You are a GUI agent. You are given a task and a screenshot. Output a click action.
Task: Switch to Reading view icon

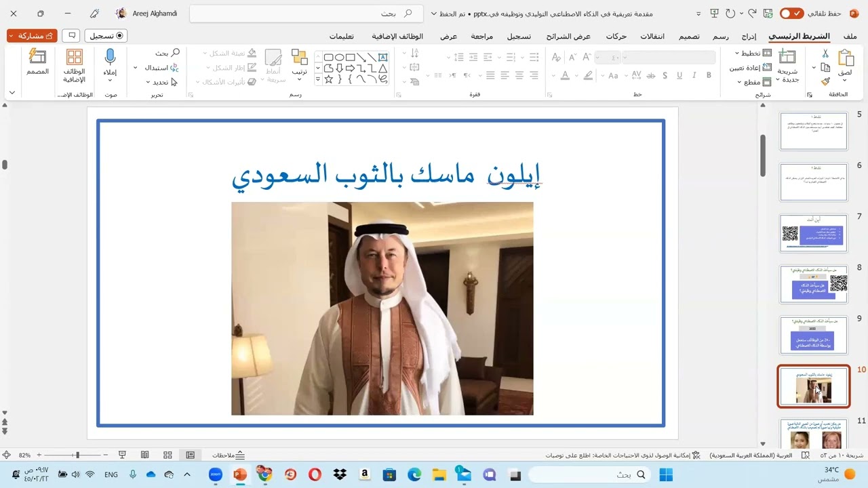pyautogui.click(x=144, y=455)
